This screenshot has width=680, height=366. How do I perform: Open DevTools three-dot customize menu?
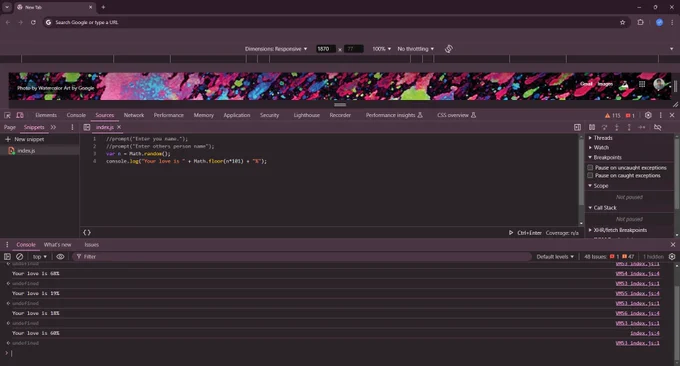[660, 115]
